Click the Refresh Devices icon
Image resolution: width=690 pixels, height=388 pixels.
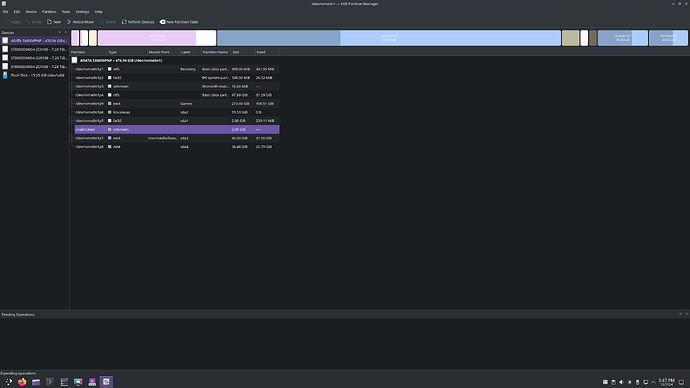click(124, 22)
